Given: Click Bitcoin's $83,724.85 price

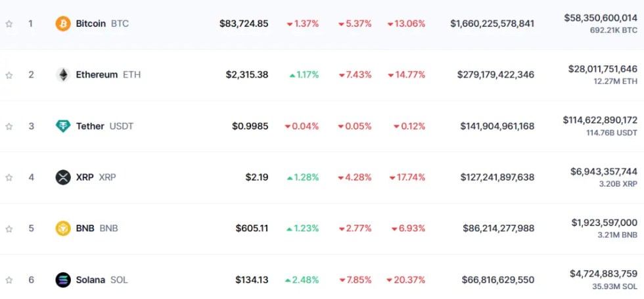Looking at the screenshot, I should [244, 24].
